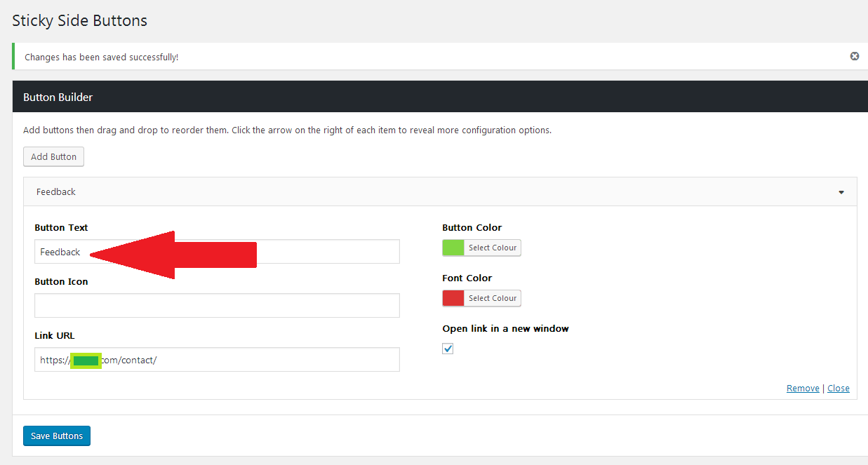Focus the Link URL input field

coord(217,360)
